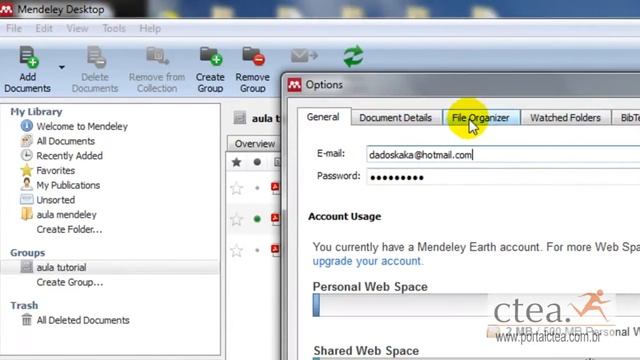The width and height of the screenshot is (640, 360).
Task: Select All Documents in My Library
Action: pos(66,141)
